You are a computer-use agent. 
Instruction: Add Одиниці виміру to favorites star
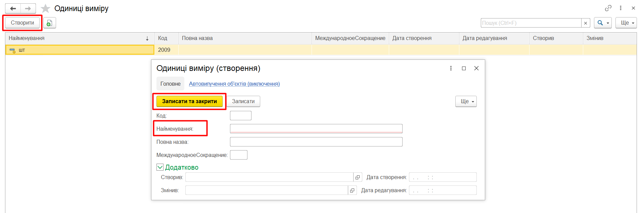(45, 8)
